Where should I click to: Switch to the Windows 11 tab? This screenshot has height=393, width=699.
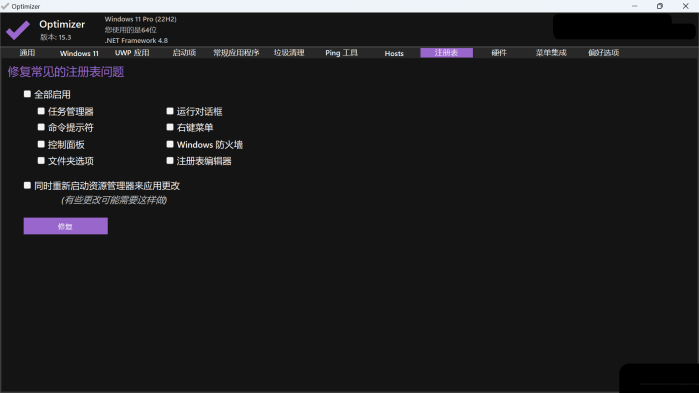79,53
